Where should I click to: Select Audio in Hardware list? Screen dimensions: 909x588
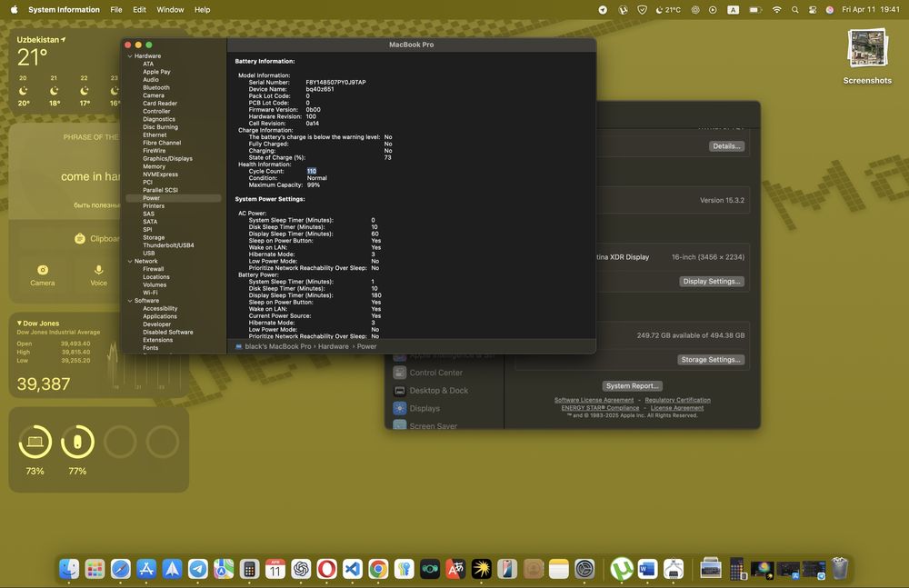(x=151, y=80)
